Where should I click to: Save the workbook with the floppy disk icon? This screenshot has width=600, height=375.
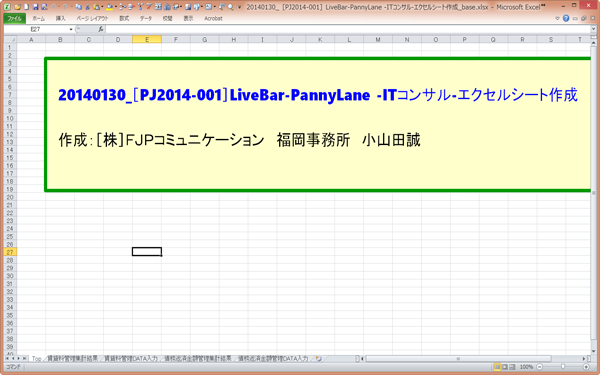tap(35, 7)
